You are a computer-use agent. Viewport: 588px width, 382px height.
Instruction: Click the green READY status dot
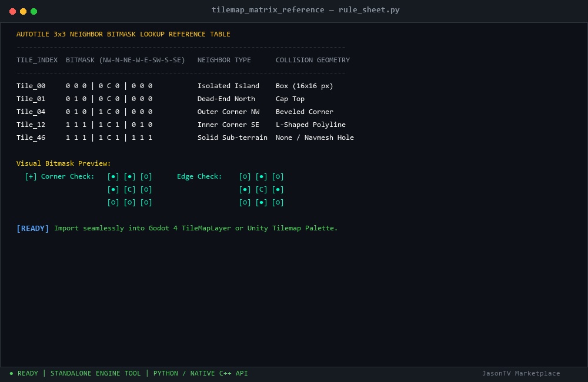coord(11,373)
